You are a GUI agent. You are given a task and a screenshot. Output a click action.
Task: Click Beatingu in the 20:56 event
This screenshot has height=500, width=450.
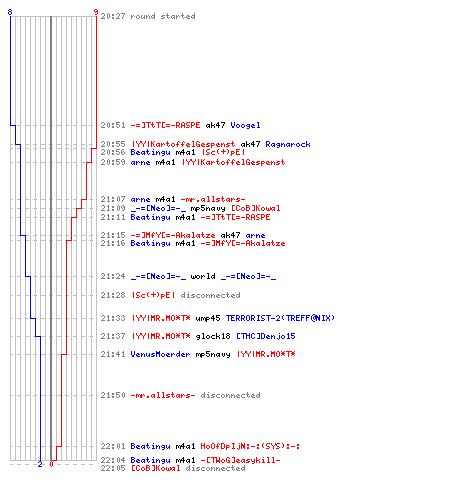coord(150,152)
